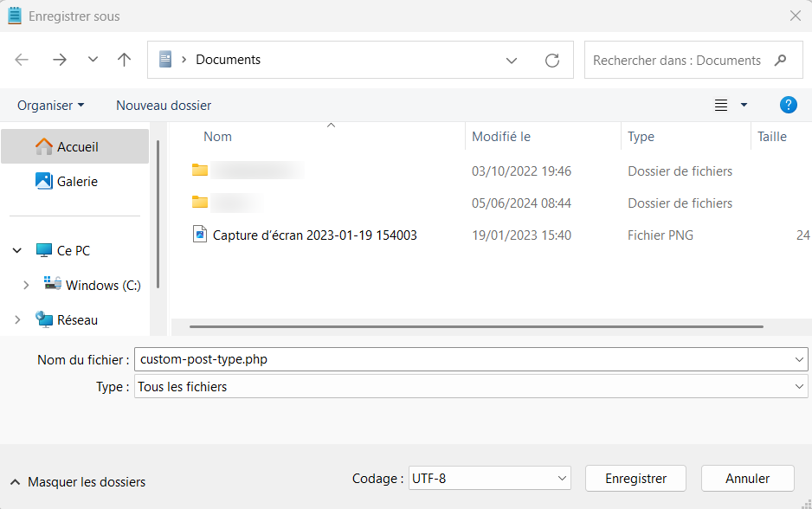
Task: Open the Galerie sidebar entry
Action: tap(74, 181)
